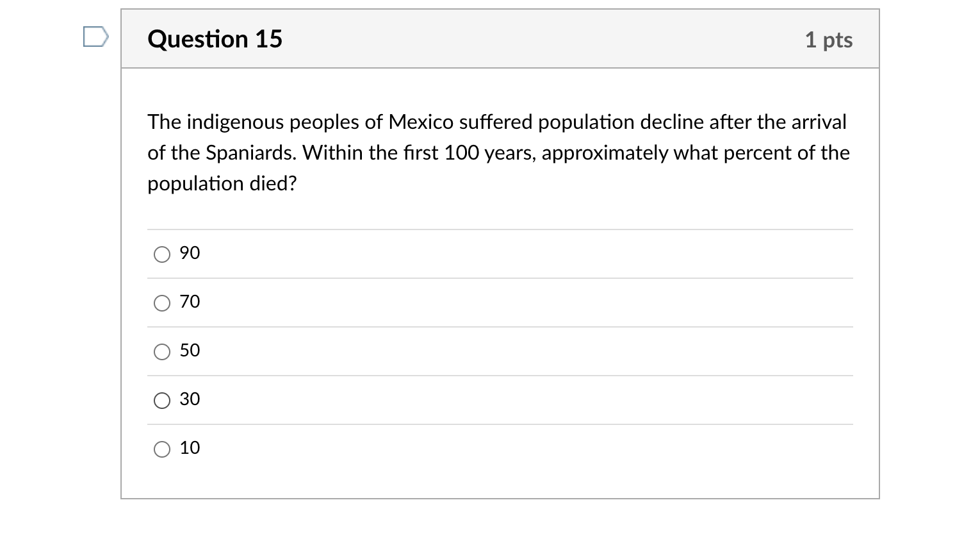
Task: Select the radio button for answer 30
Action: 162,400
